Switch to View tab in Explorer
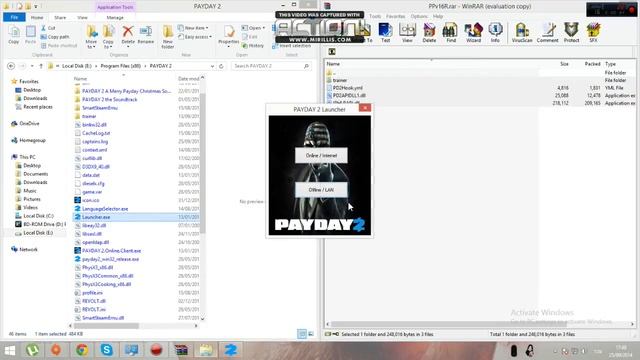The image size is (640, 360). point(82,18)
